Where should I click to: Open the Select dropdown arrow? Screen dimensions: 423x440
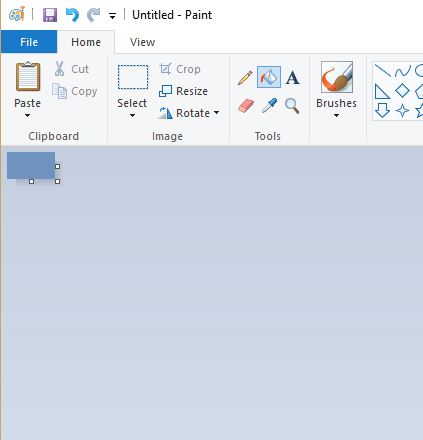(x=132, y=116)
